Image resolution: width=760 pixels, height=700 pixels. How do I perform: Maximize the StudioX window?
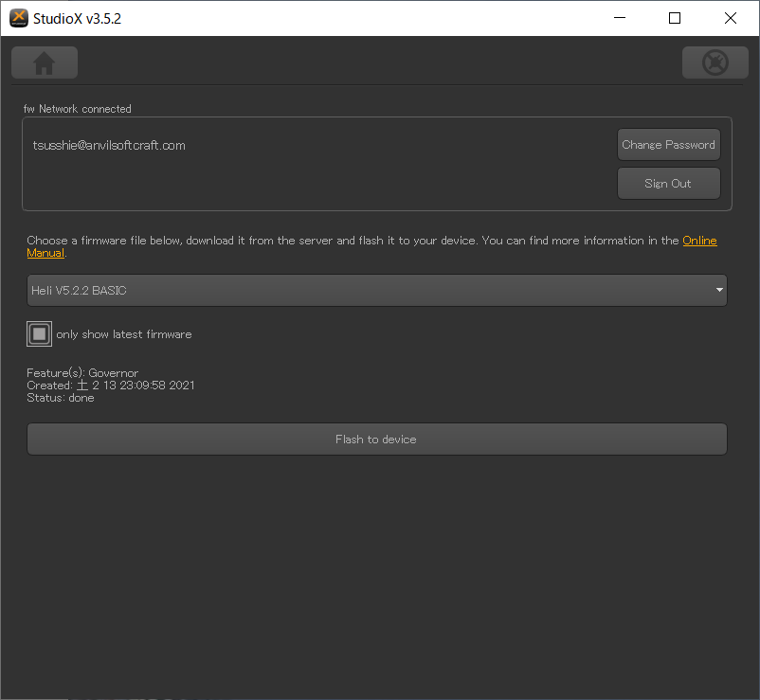[x=674, y=18]
